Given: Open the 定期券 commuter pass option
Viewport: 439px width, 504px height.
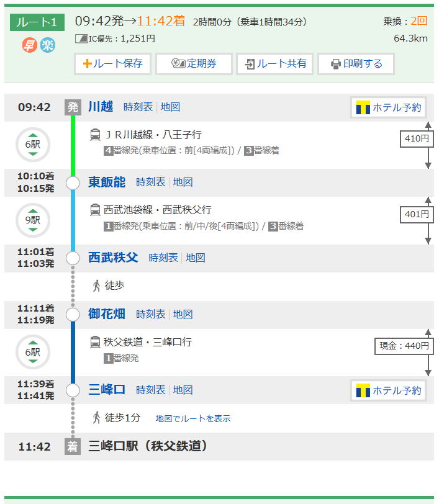Looking at the screenshot, I should (x=194, y=64).
